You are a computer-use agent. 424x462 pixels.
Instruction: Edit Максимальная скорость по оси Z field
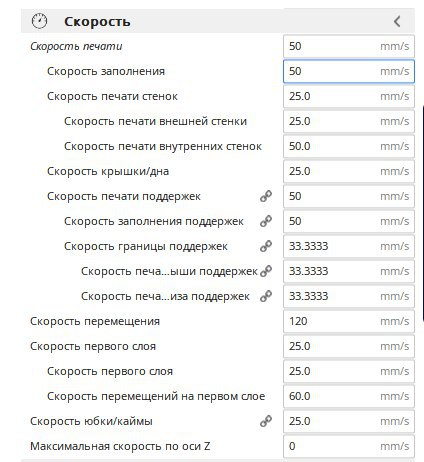tap(349, 446)
